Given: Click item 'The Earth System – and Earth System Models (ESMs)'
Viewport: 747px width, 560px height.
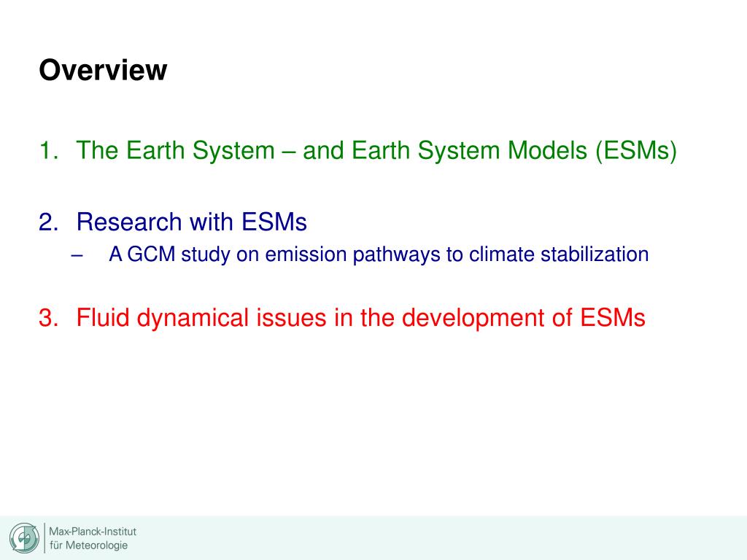Looking at the screenshot, I should point(376,150).
